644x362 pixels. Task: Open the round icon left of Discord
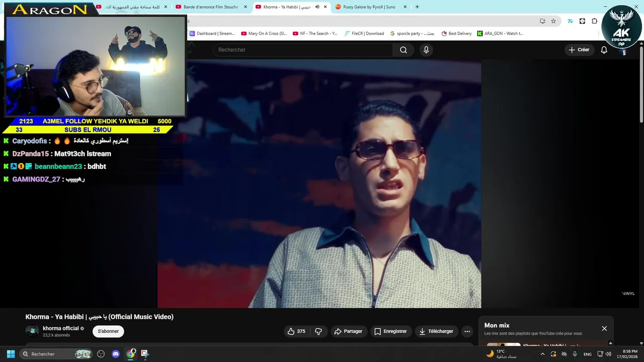click(101, 354)
